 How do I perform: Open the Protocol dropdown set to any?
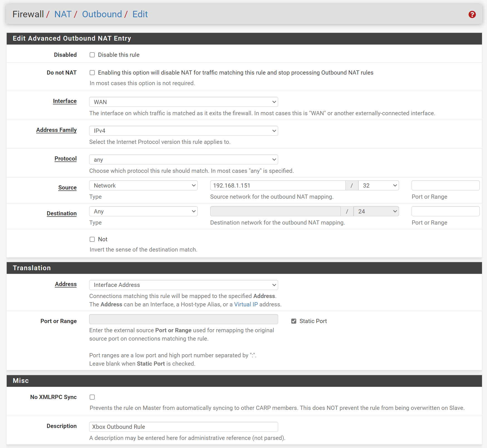[x=183, y=159]
